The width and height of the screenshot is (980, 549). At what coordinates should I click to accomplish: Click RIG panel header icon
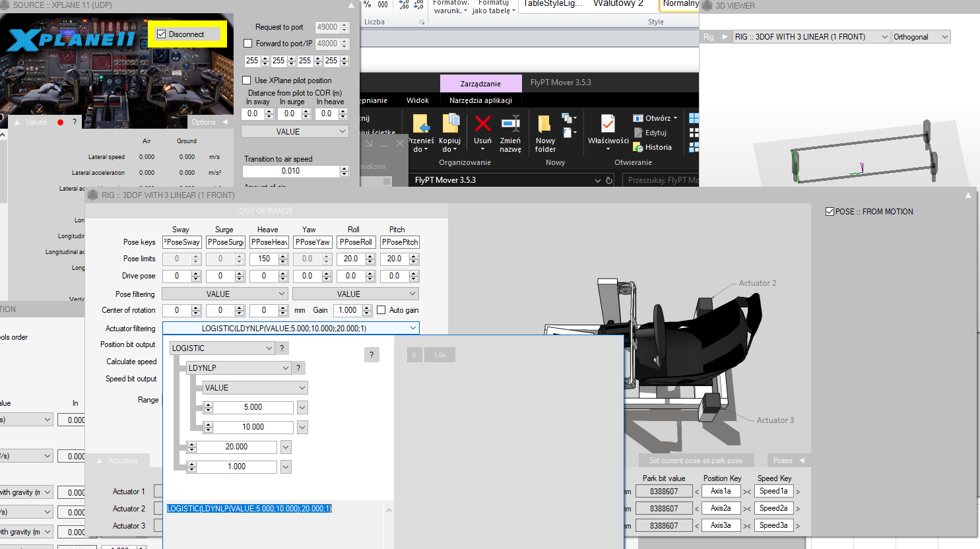[x=92, y=195]
